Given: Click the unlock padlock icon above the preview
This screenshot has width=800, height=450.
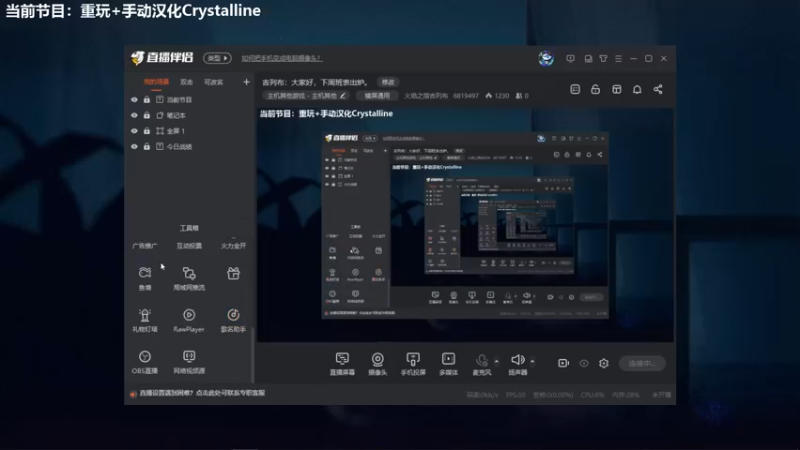Looking at the screenshot, I should (x=595, y=89).
